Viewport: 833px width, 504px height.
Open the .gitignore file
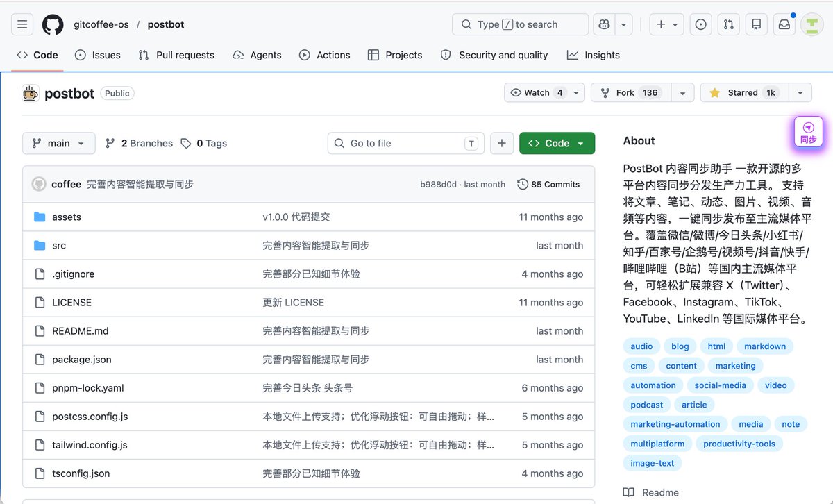coord(73,274)
